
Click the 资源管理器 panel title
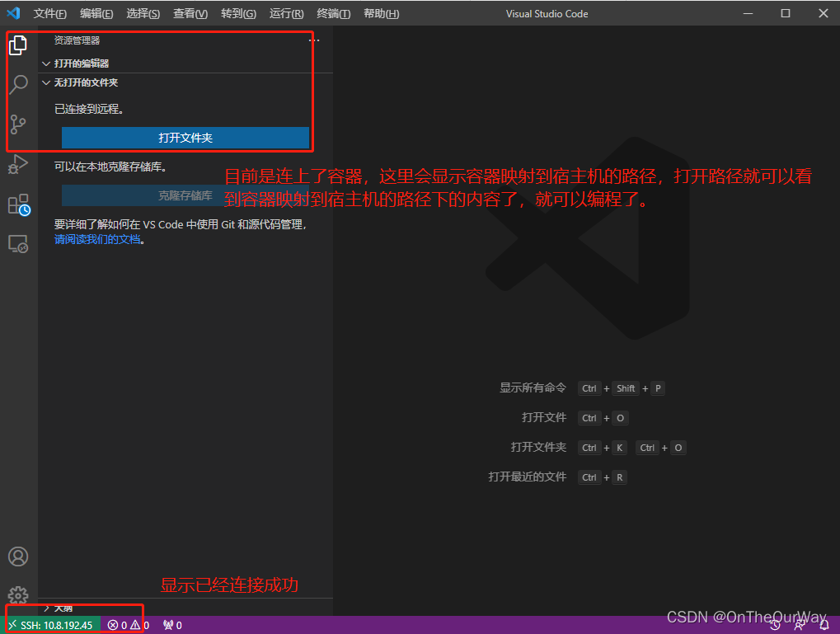(x=77, y=40)
